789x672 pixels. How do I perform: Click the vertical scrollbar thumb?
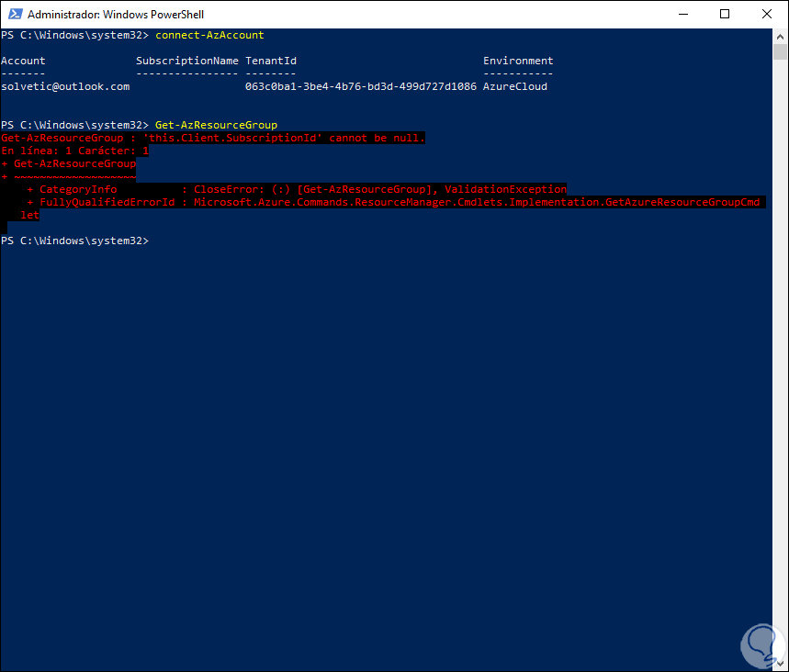[x=780, y=51]
